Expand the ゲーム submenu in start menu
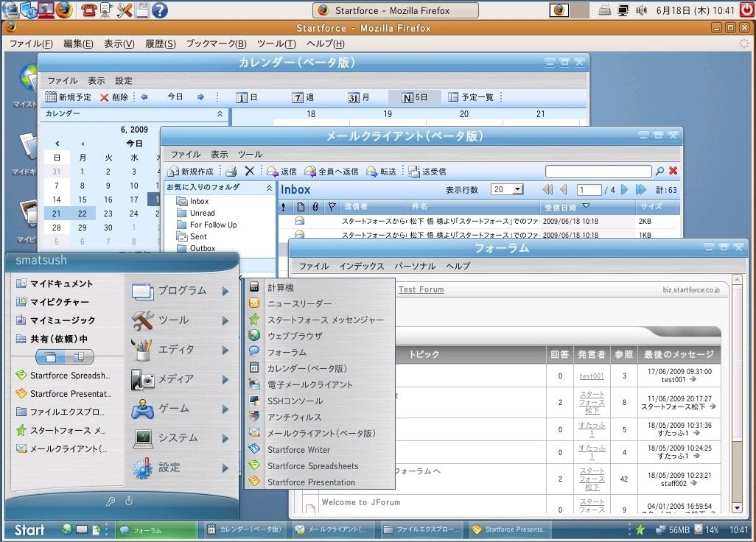Viewport: 756px width, 542px height. [181, 409]
